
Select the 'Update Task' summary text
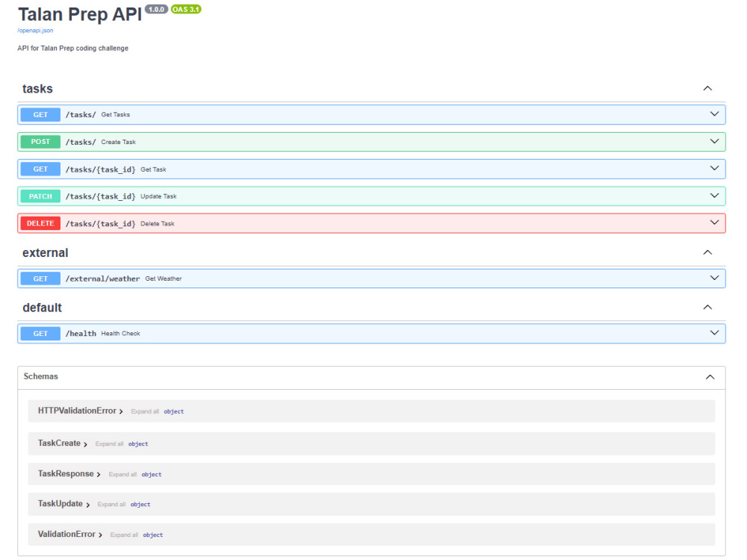pyautogui.click(x=158, y=196)
